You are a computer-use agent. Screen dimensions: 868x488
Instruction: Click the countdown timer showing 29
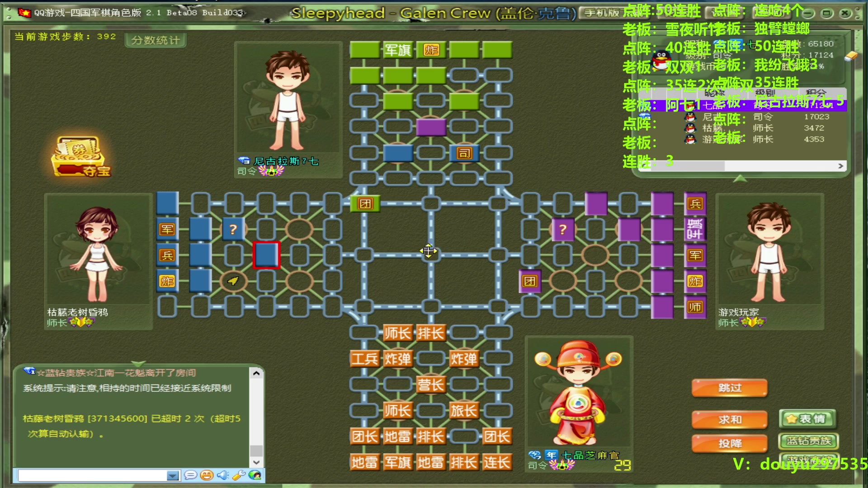(x=622, y=465)
